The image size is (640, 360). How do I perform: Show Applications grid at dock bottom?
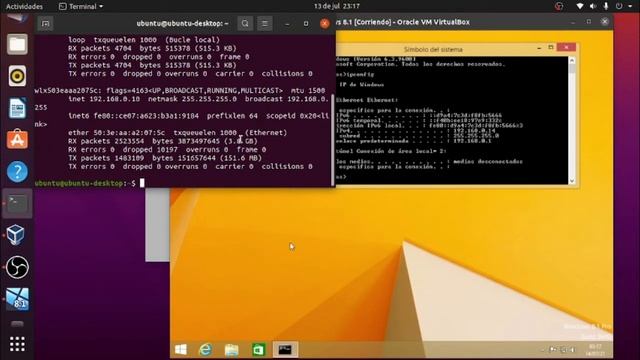[17, 344]
